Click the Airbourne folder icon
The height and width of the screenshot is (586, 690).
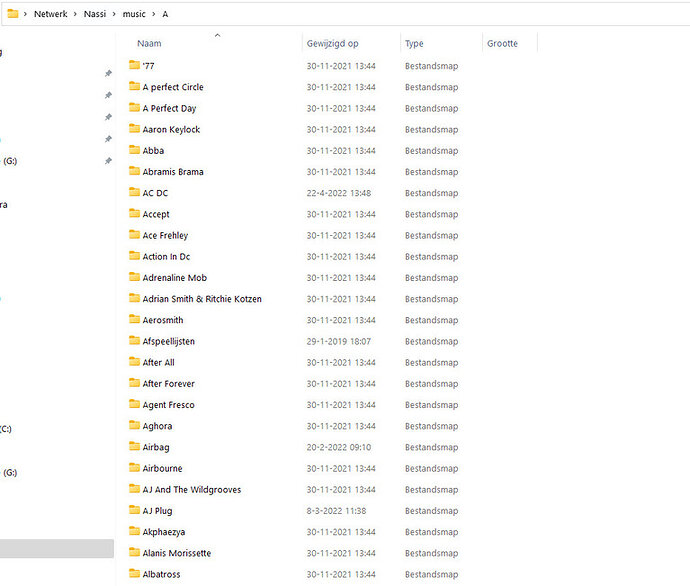click(x=134, y=467)
